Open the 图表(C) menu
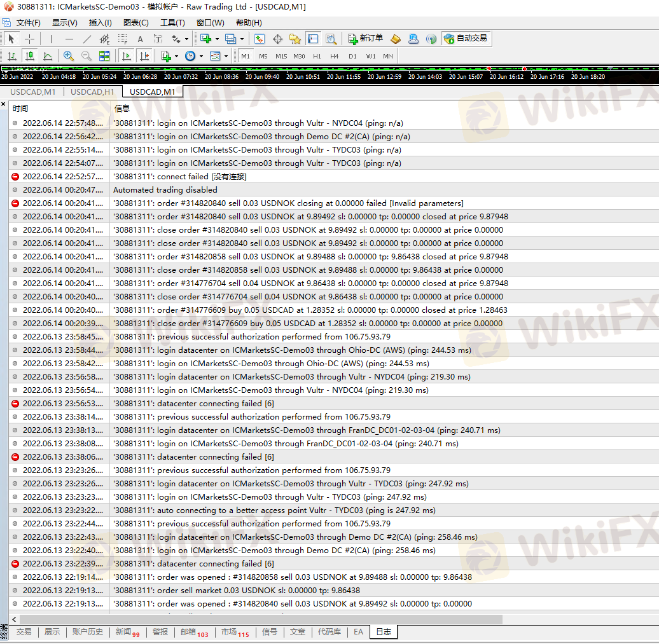The height and width of the screenshot is (644, 659). pyautogui.click(x=135, y=23)
